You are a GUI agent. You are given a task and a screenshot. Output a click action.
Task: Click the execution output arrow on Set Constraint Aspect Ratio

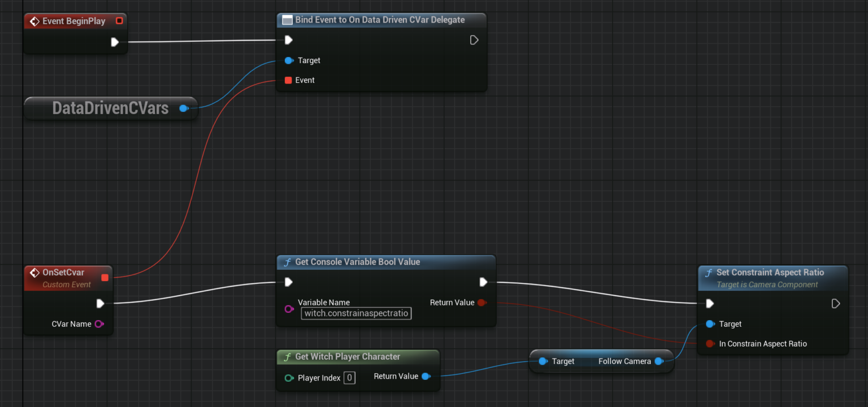point(835,303)
